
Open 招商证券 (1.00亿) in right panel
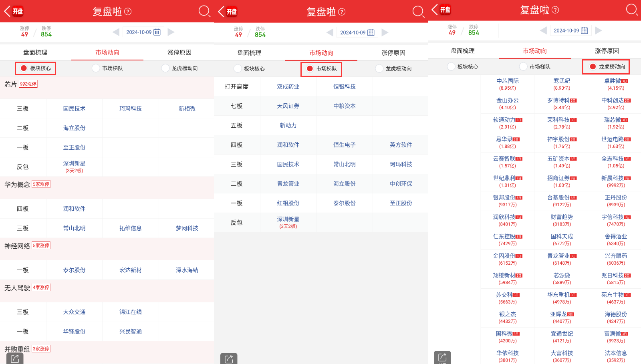[562, 181]
